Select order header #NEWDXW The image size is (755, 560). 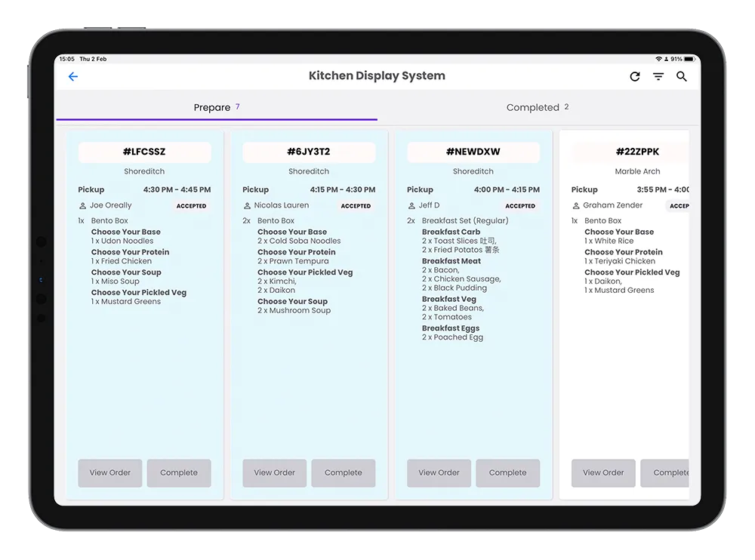pyautogui.click(x=473, y=152)
